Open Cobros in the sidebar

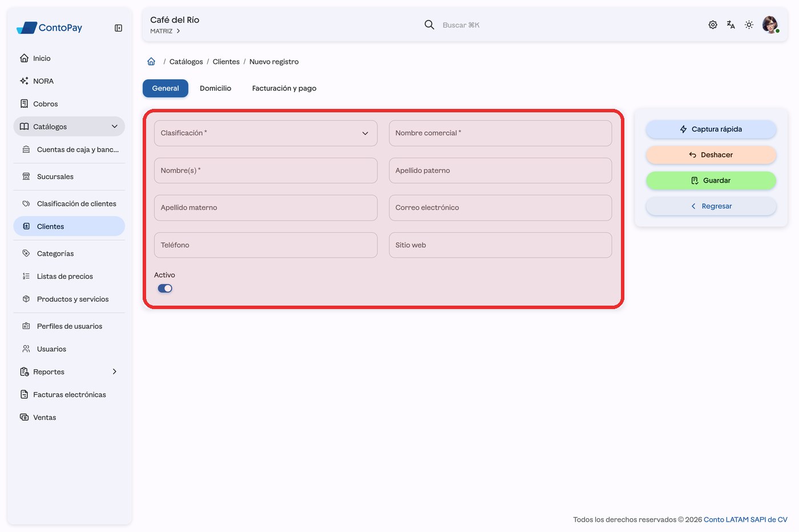(x=69, y=104)
